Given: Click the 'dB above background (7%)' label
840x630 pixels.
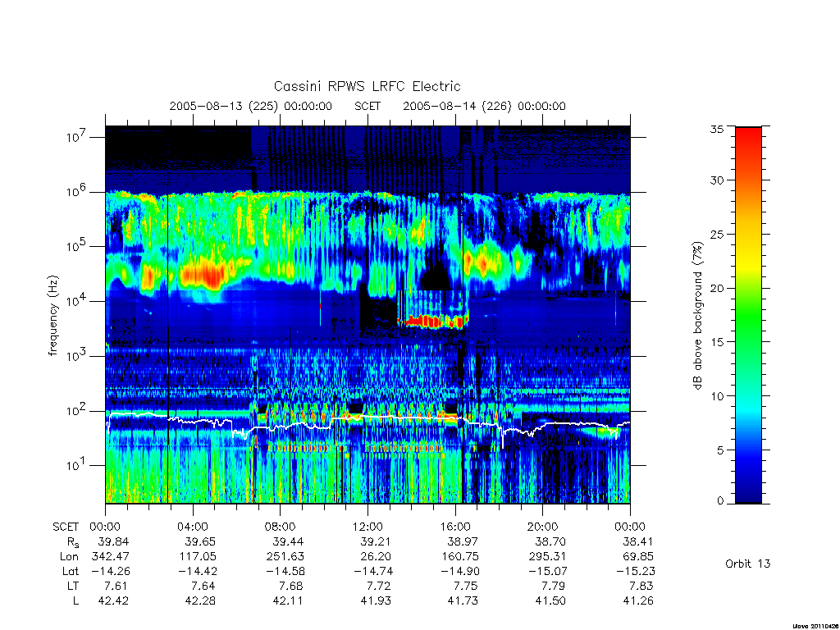Looking at the screenshot, I should (697, 315).
